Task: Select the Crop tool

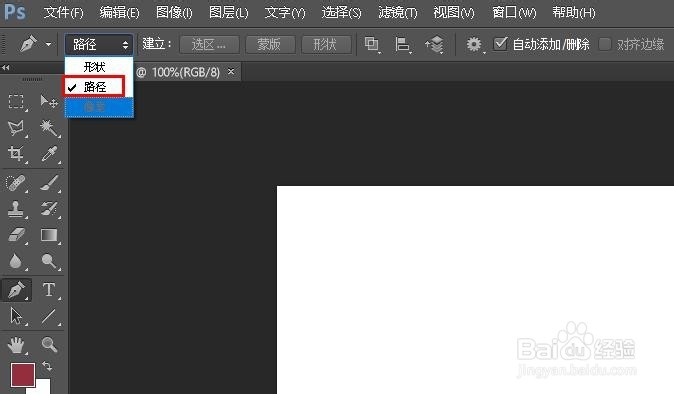Action: click(16, 154)
